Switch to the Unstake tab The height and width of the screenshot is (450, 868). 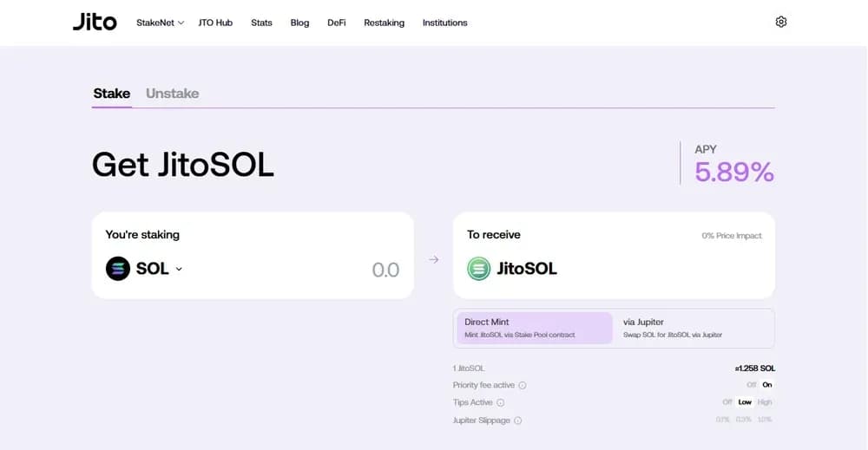pos(172,94)
